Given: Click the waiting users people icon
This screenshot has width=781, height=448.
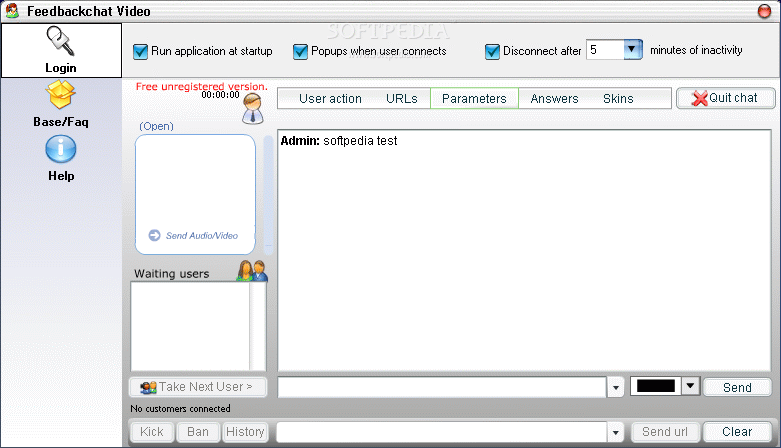Looking at the screenshot, I should point(252,271).
